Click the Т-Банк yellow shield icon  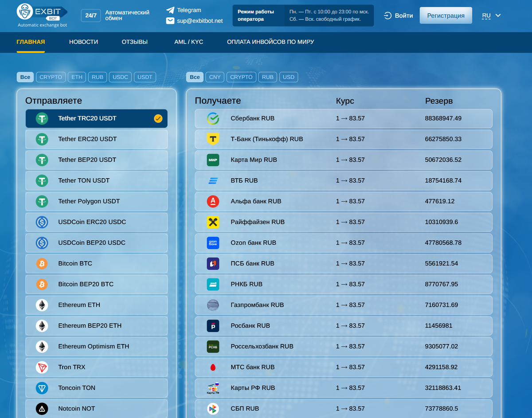[x=213, y=139]
